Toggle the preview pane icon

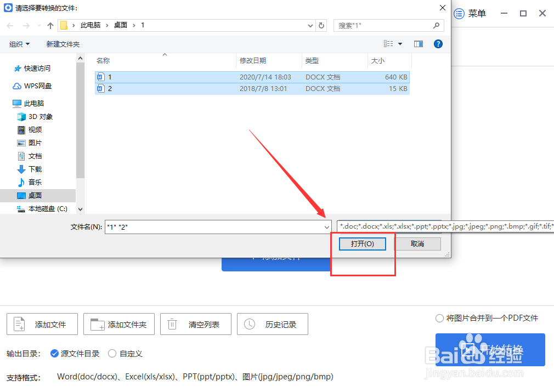(x=419, y=44)
